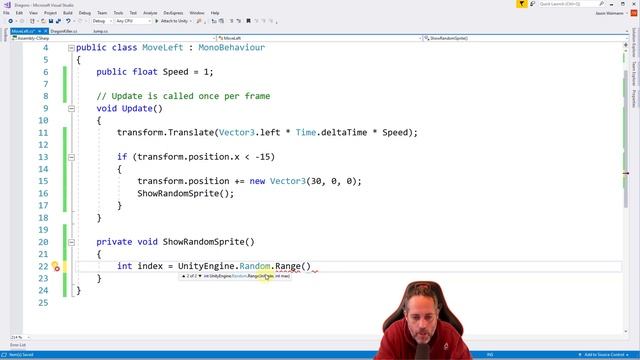Viewport: 640px width, 360px height.
Task: Click the Save All toolbar icon
Action: (58, 21)
